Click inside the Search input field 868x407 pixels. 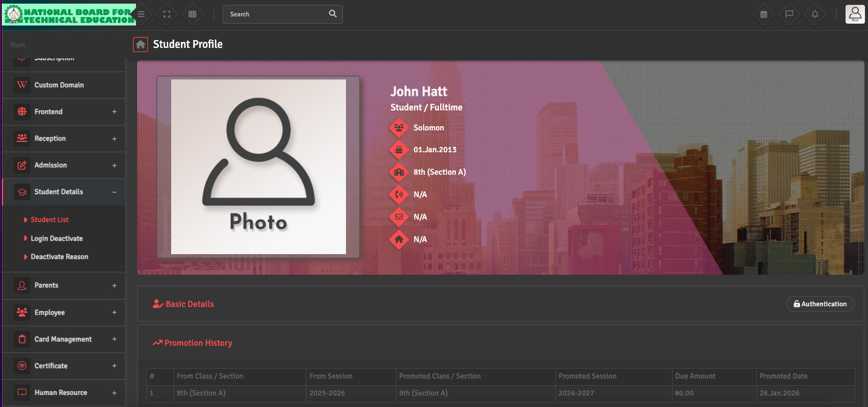(x=274, y=14)
